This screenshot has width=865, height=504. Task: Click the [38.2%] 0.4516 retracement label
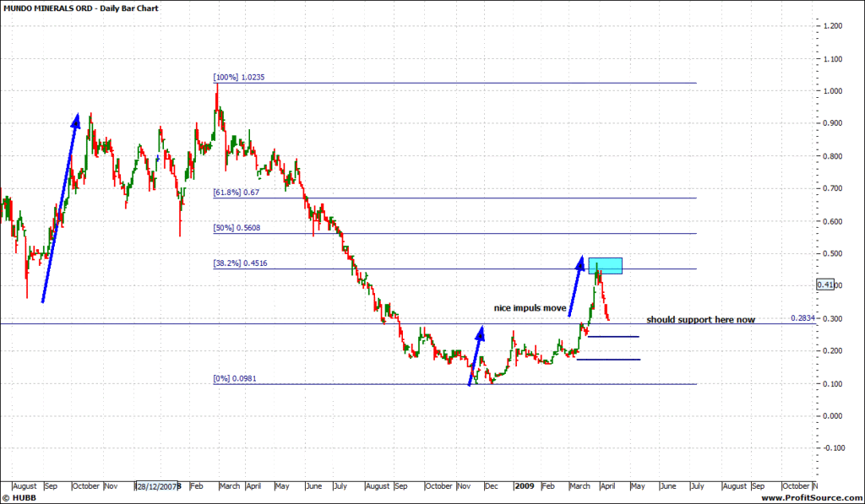(x=241, y=263)
